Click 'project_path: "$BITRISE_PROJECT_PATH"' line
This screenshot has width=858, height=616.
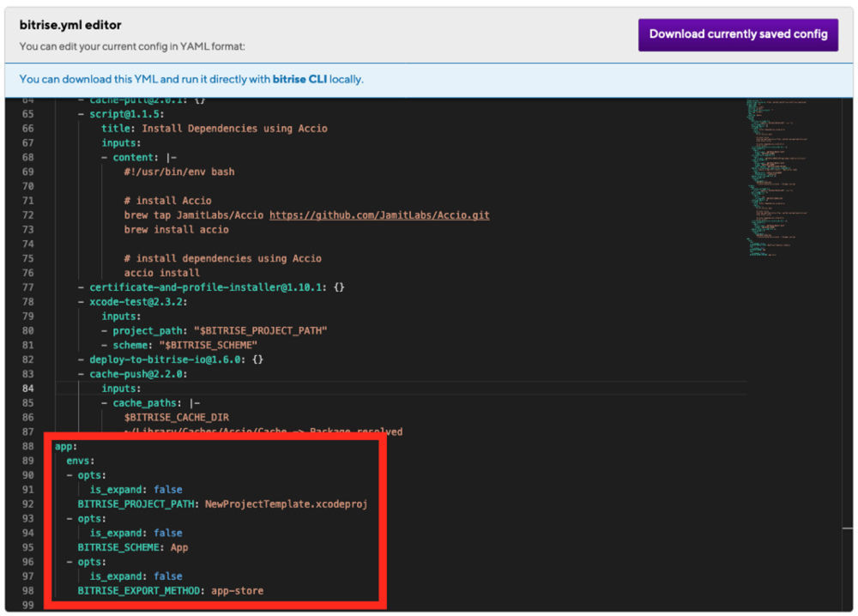pyautogui.click(x=220, y=330)
